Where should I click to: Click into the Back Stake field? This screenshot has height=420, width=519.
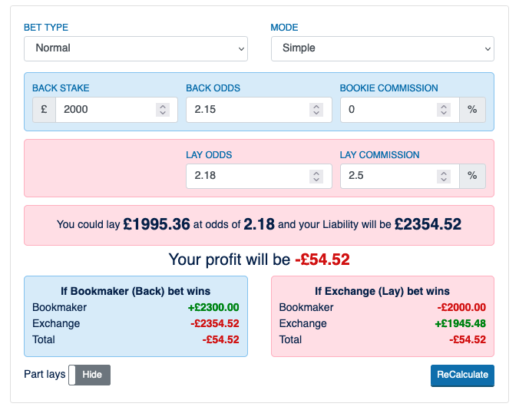(x=104, y=110)
